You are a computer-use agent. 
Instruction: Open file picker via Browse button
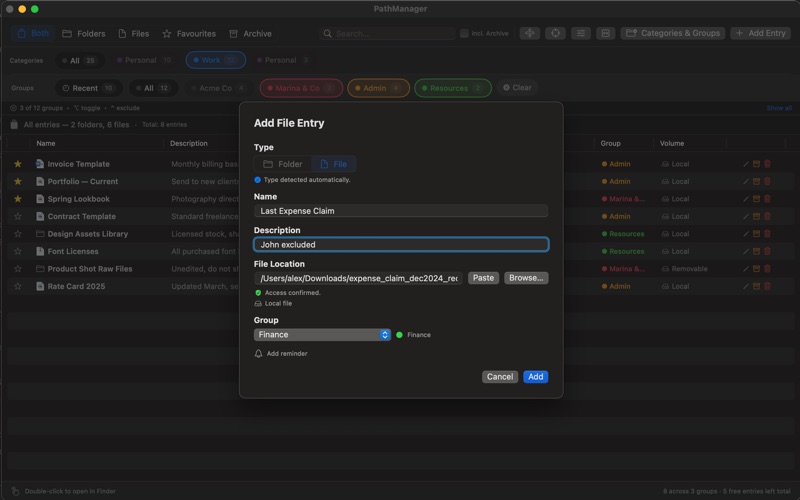point(526,278)
